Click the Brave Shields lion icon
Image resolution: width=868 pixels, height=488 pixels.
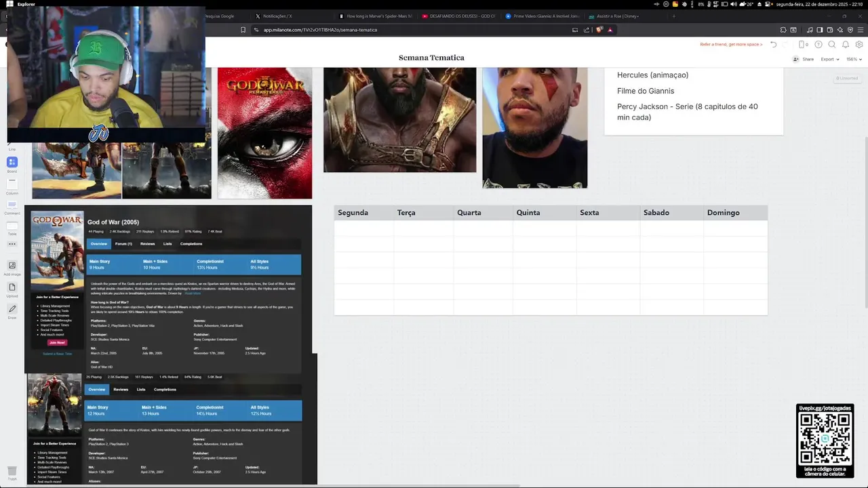tap(599, 30)
